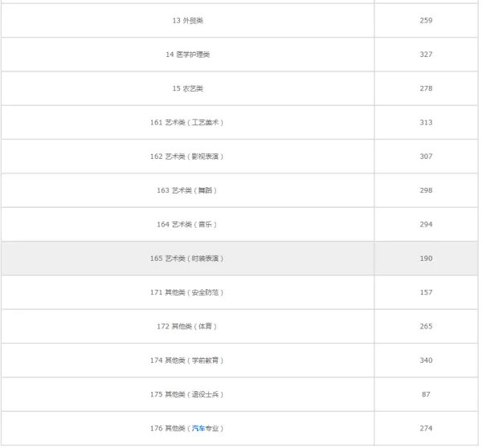Select the score 190 in highlighted row

(x=426, y=259)
